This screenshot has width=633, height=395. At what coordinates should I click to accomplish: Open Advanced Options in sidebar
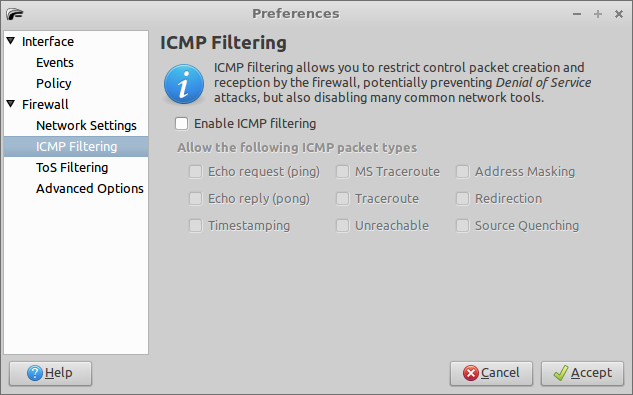90,189
